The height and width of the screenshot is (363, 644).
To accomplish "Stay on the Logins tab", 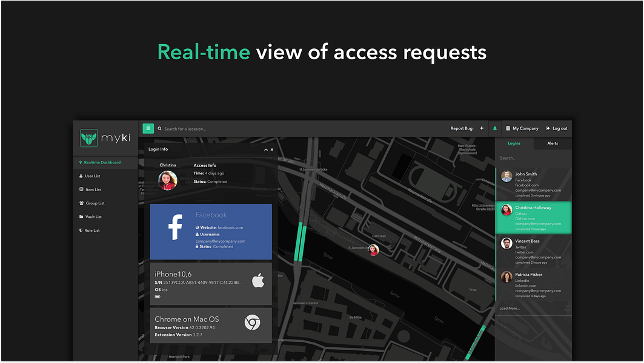I will coord(514,143).
